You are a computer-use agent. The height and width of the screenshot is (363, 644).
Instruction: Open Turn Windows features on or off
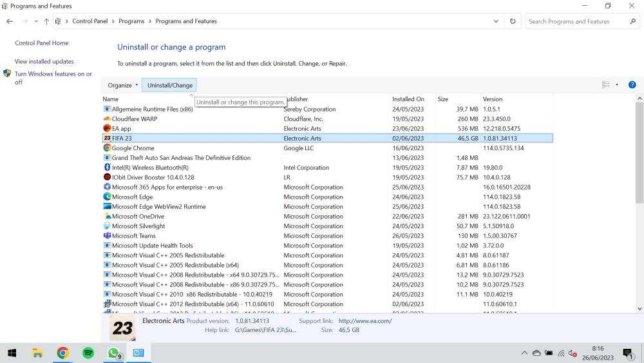point(53,78)
